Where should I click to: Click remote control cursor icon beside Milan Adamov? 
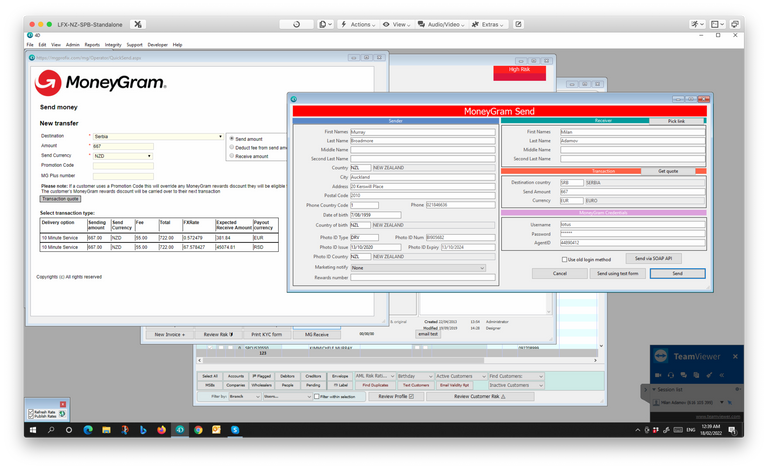(x=729, y=402)
